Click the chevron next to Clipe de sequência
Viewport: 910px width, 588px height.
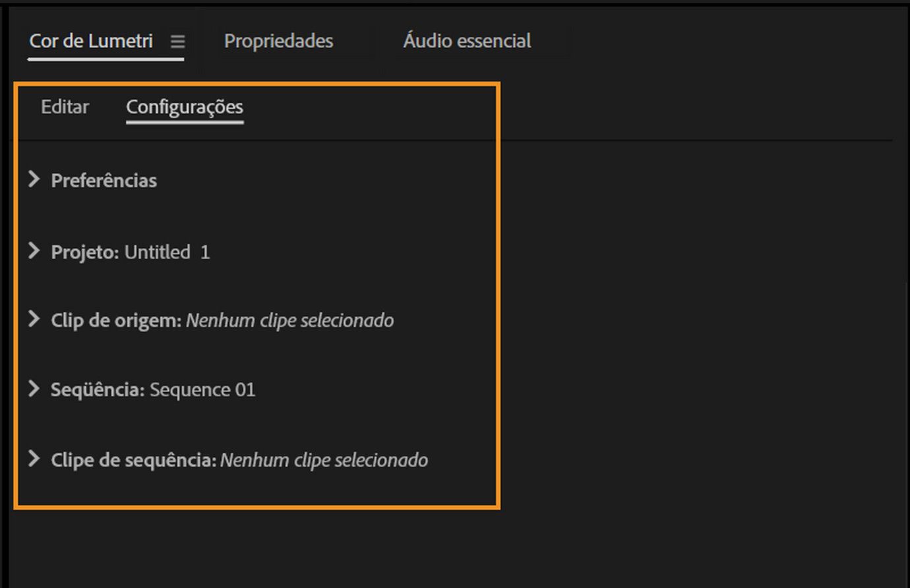34,459
